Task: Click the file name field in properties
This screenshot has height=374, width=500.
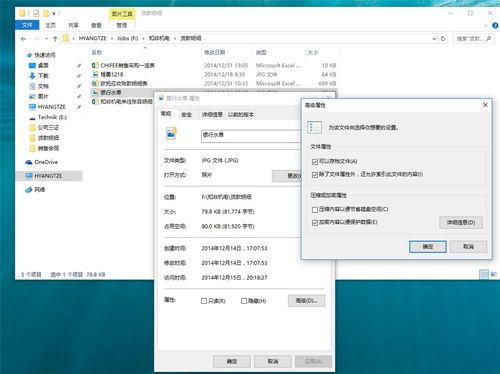Action: pyautogui.click(x=251, y=136)
